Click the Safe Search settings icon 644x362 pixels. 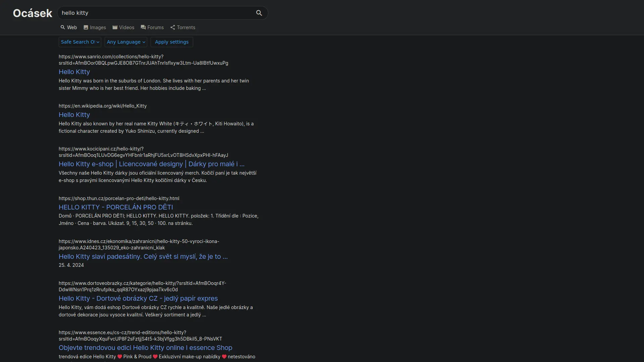coord(98,42)
